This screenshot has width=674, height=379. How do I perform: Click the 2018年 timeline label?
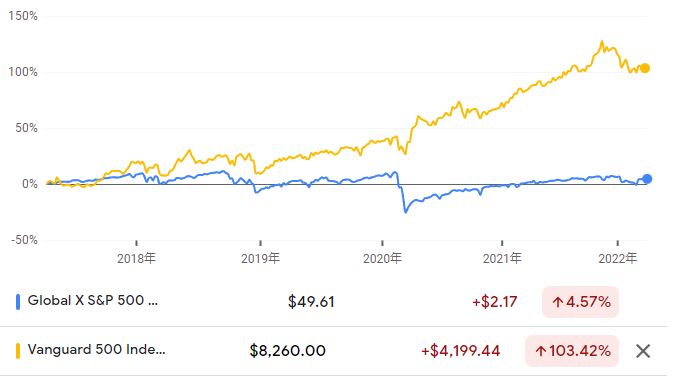point(136,258)
